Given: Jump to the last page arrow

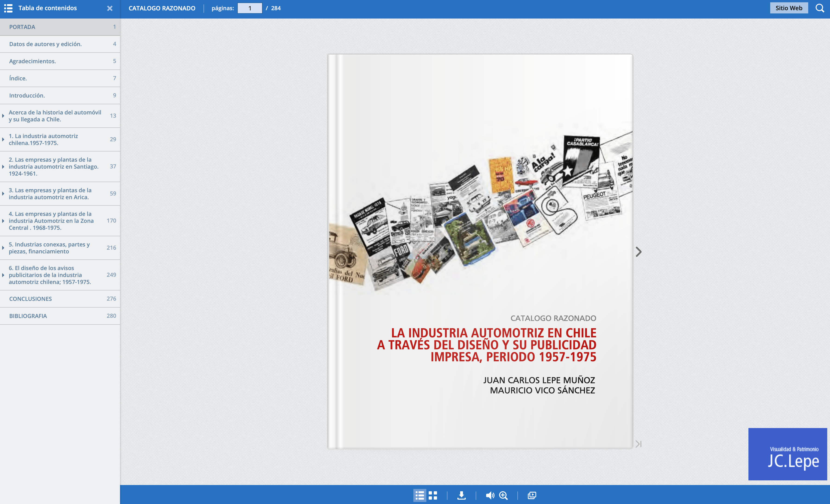Looking at the screenshot, I should (x=638, y=444).
